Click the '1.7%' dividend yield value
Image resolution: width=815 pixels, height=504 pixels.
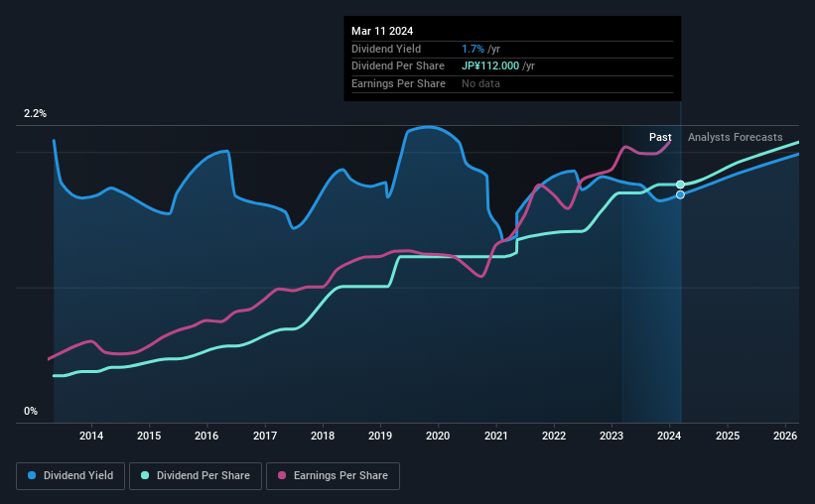point(473,49)
